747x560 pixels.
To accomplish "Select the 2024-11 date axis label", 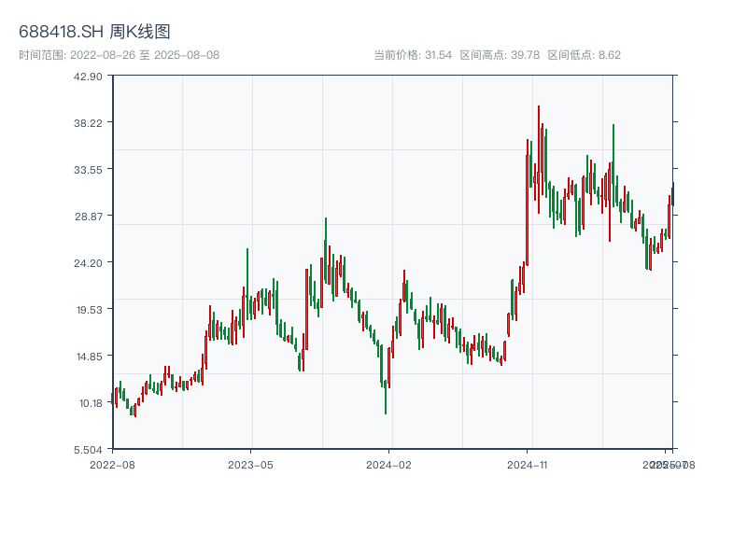I will (528, 464).
